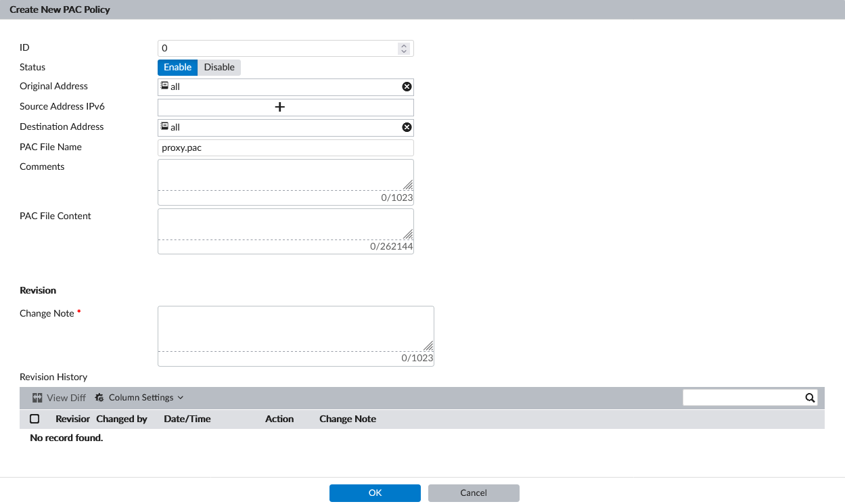The width and height of the screenshot is (845, 504).
Task: Click the 'all' entry in Destination Address
Action: (170, 127)
